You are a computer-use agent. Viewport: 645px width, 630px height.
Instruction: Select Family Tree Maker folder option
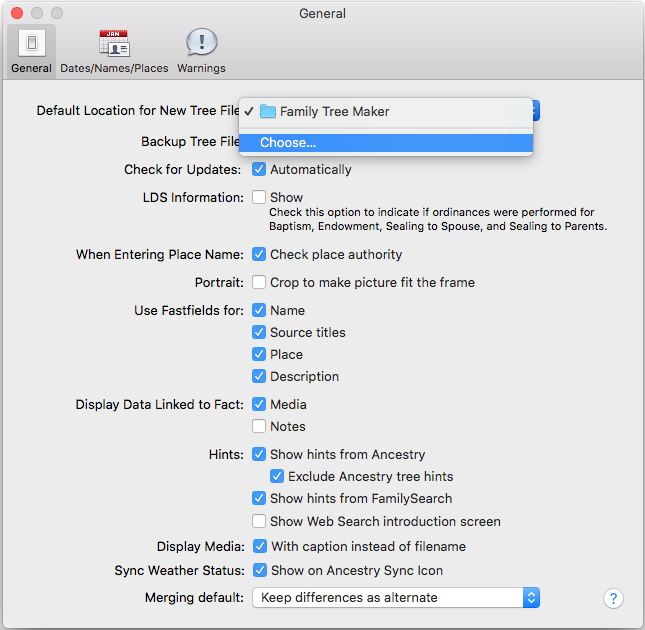(385, 111)
